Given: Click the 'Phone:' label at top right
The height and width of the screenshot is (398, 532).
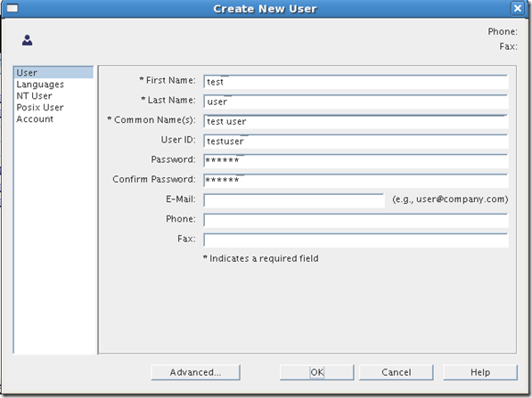Looking at the screenshot, I should coord(503,31).
